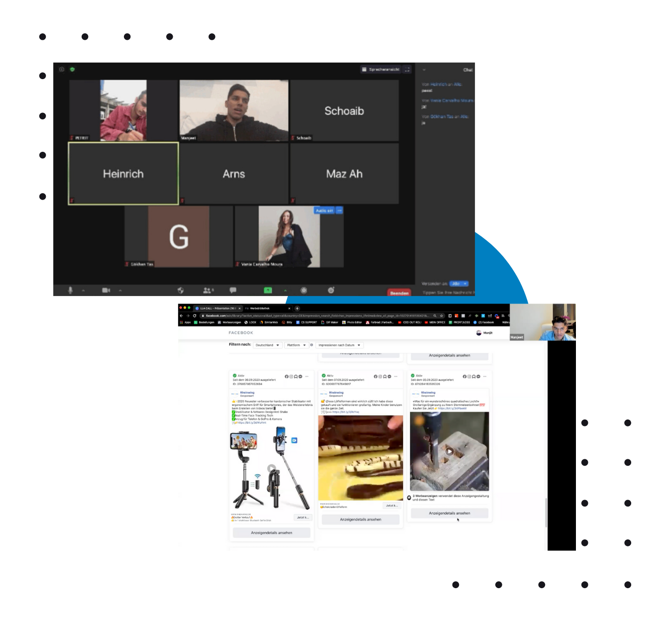Click the chat message input field
This screenshot has width=672, height=624.
click(x=448, y=293)
